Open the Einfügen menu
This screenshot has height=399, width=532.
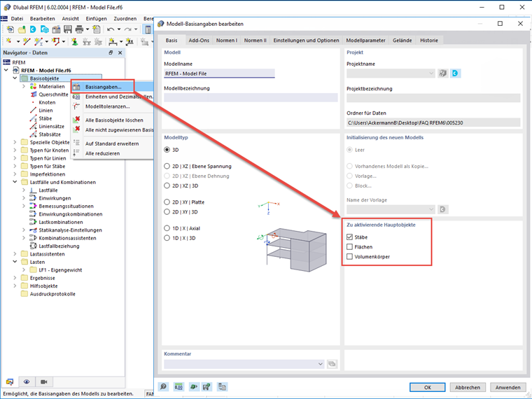(x=97, y=19)
